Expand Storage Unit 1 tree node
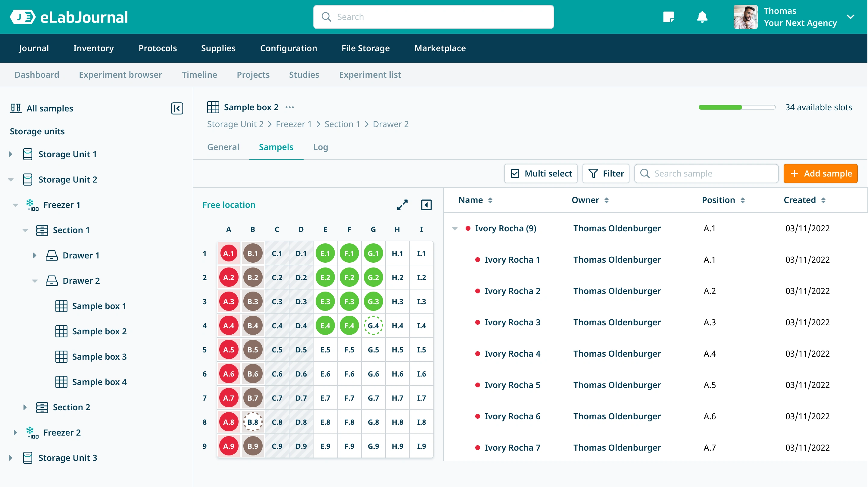The height and width of the screenshot is (494, 868). (11, 154)
